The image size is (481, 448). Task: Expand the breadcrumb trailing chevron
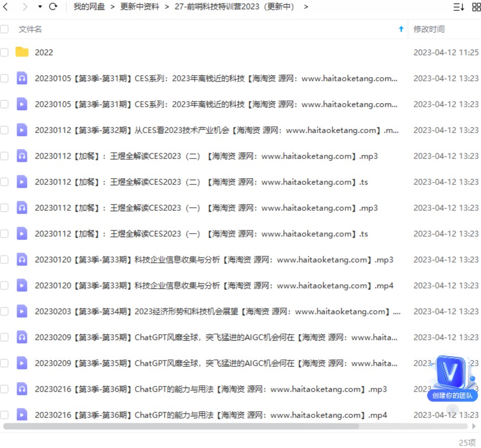tap(306, 7)
